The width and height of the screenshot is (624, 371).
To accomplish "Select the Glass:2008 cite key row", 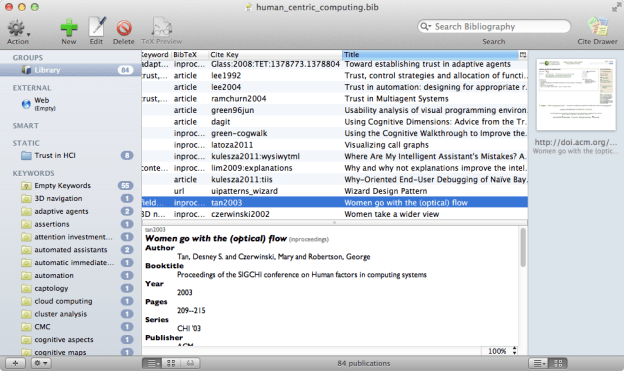I will pyautogui.click(x=335, y=64).
